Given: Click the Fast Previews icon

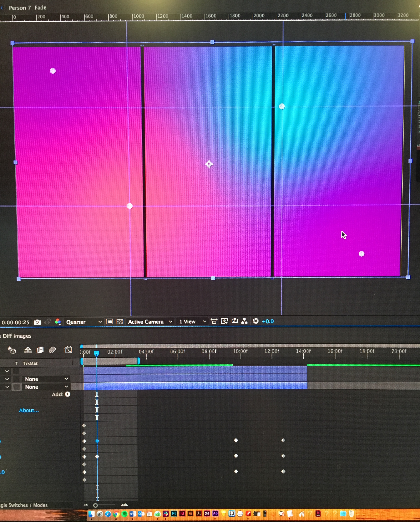Looking at the screenshot, I should pyautogui.click(x=224, y=321).
